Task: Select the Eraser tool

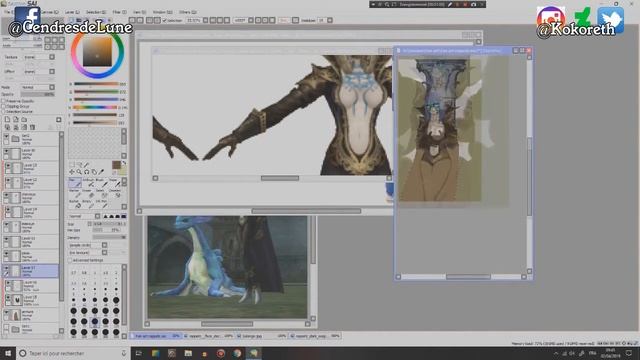Action: (x=88, y=193)
